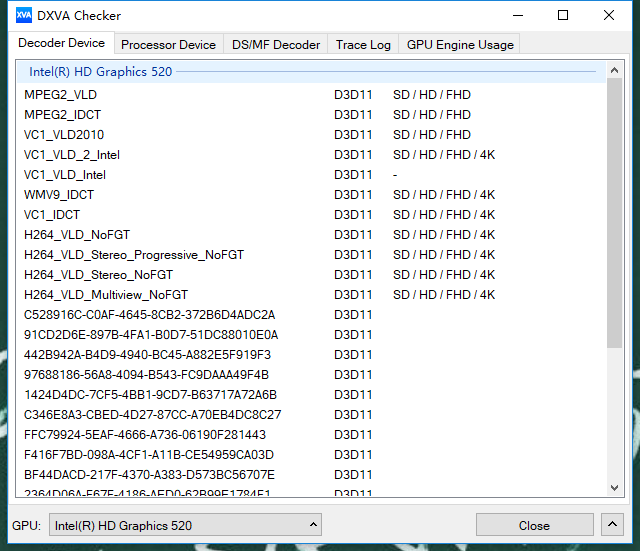
Task: Open the Processor Device tab
Action: tap(169, 44)
